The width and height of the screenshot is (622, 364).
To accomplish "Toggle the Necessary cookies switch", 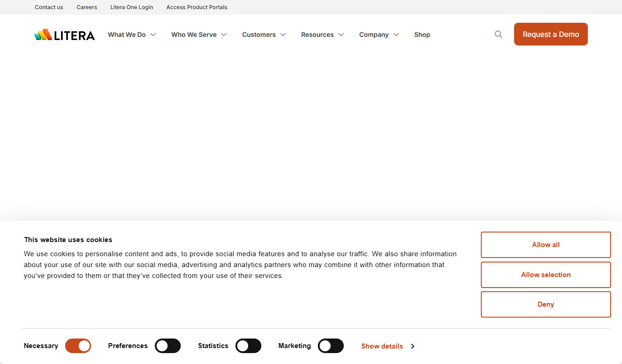I will 78,346.
